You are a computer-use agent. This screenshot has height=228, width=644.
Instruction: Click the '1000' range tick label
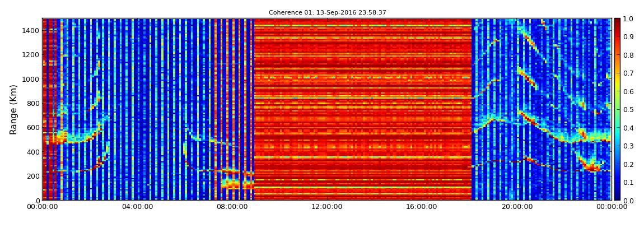pyautogui.click(x=31, y=79)
